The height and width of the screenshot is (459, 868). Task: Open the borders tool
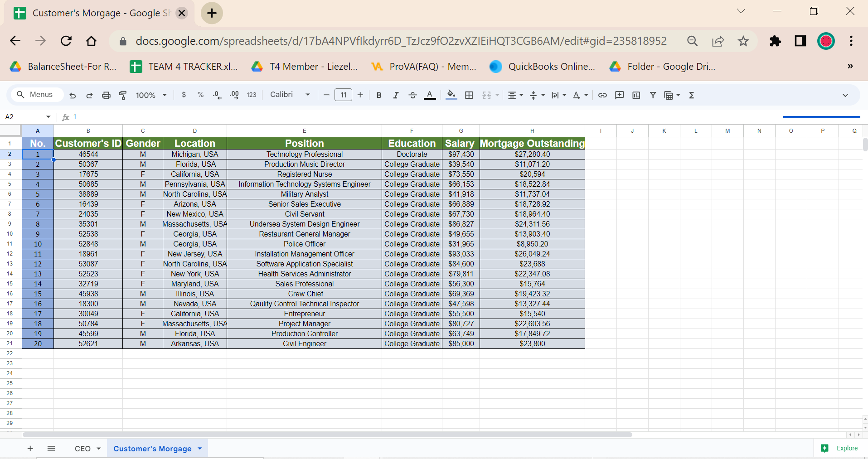click(x=469, y=95)
